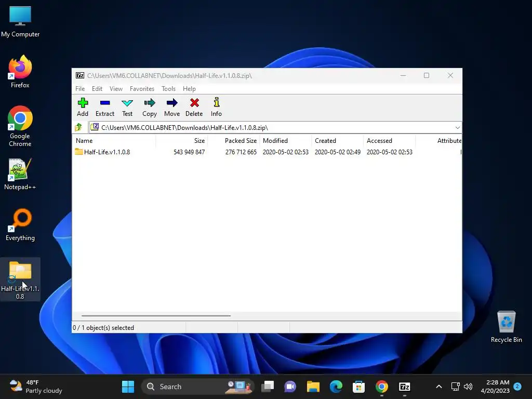The image size is (532, 399).
Task: Click the volume speaker tray icon
Action: pyautogui.click(x=468, y=387)
